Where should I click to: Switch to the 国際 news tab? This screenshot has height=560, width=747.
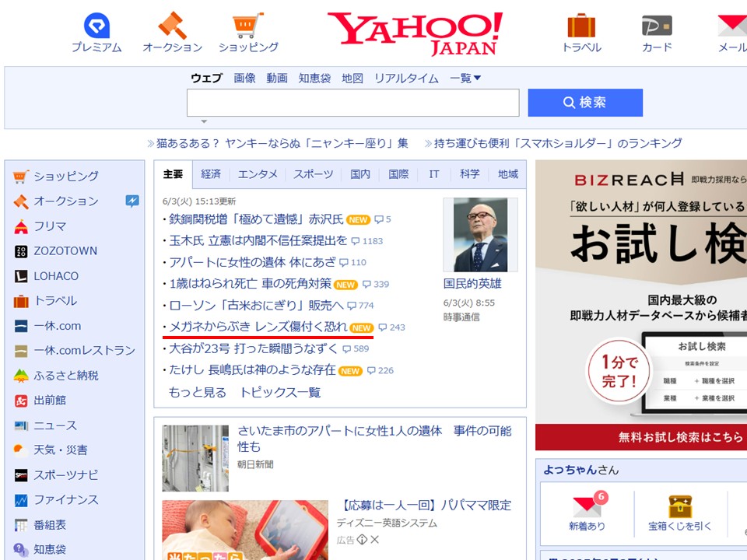(398, 174)
